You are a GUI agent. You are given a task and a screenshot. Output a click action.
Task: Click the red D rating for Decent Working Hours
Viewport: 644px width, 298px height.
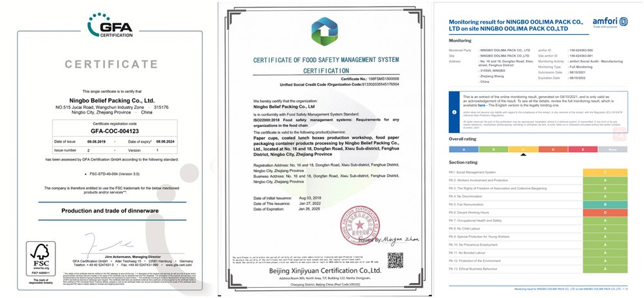pyautogui.click(x=605, y=212)
